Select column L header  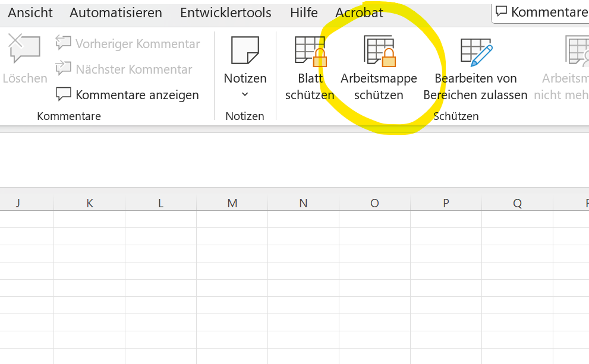[x=161, y=203]
